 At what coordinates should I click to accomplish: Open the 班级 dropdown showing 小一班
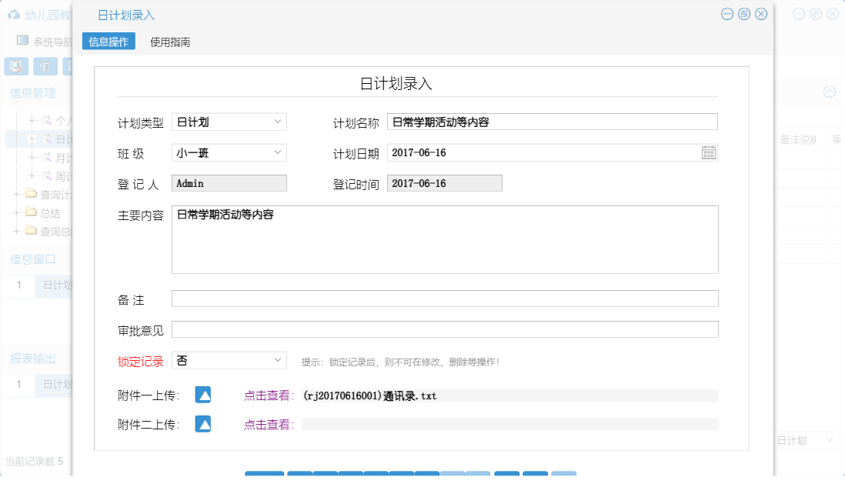tap(229, 152)
